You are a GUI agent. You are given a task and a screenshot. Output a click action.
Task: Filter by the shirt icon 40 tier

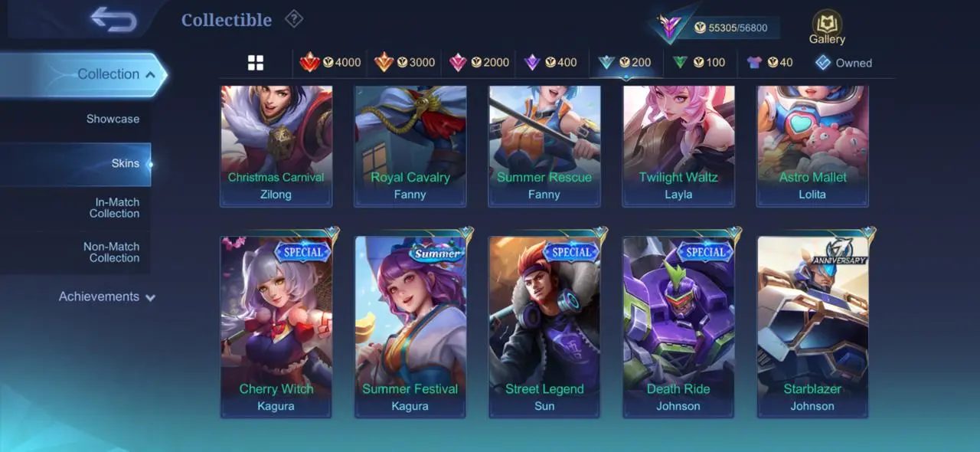769,62
